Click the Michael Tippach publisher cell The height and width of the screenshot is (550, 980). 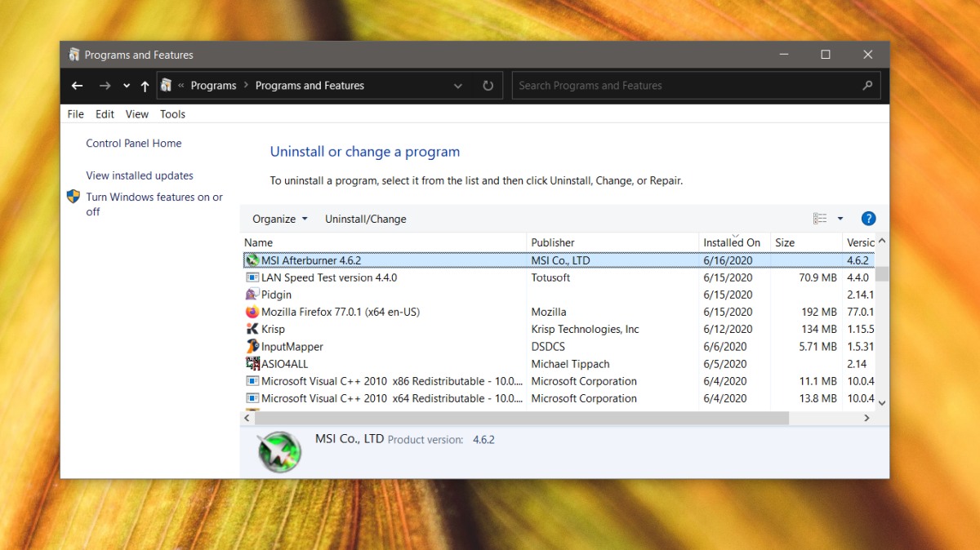570,364
